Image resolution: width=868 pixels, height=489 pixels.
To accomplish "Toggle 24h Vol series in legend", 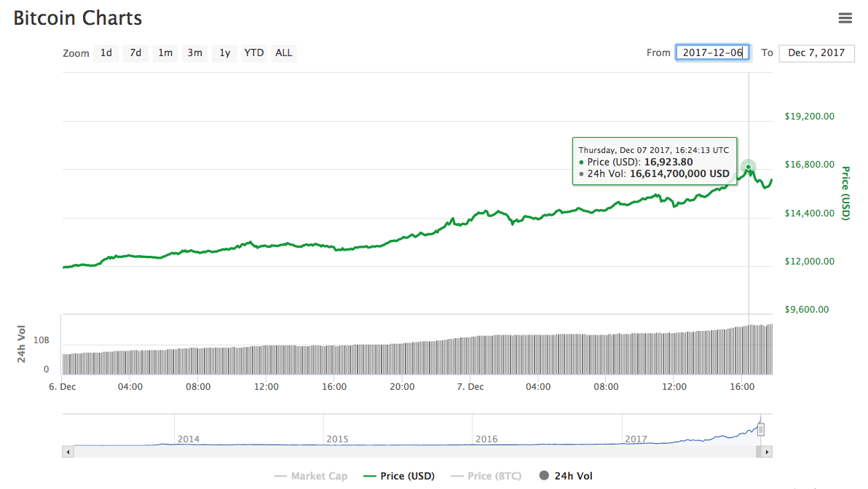I will click(566, 476).
